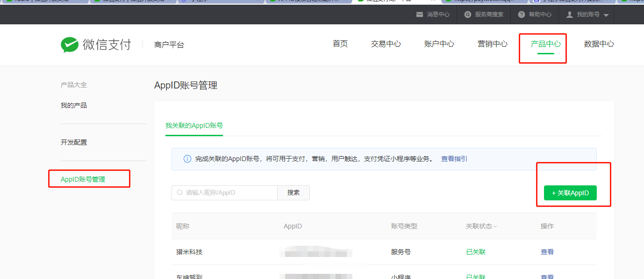Click 服务商搜索 in the top bar
Screen dimensions: 644x279
(489, 15)
